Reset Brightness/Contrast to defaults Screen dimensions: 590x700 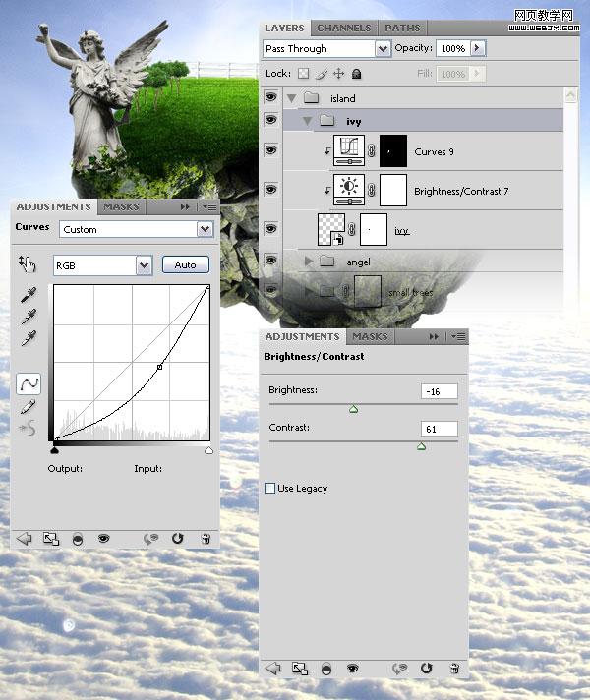point(427,668)
